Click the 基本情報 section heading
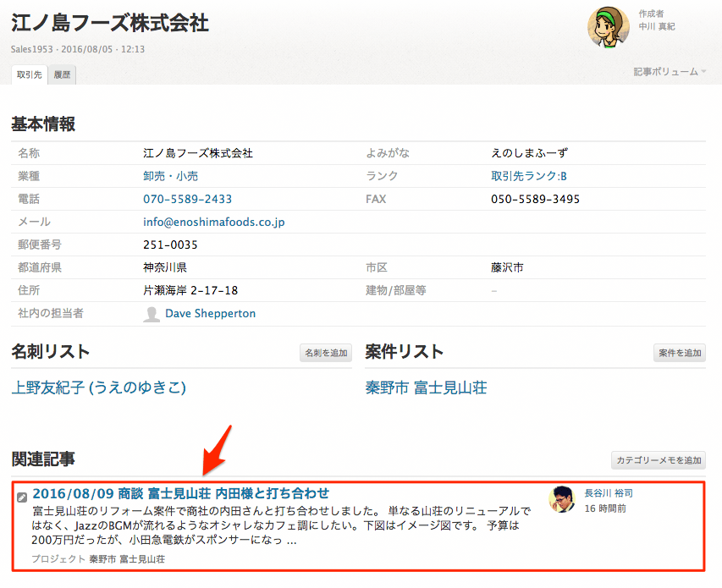This screenshot has height=588, width=722. pos(43,124)
